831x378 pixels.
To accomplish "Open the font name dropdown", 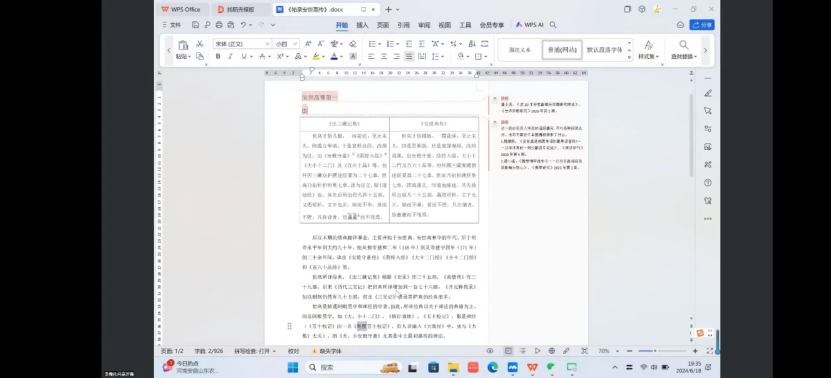I will 242,43.
